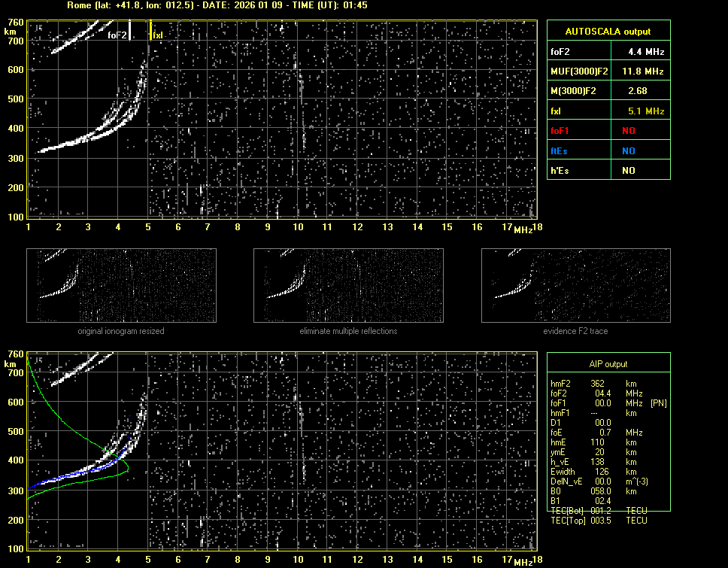Select the h'Es NO value
This screenshot has height=568, width=728.
628,171
